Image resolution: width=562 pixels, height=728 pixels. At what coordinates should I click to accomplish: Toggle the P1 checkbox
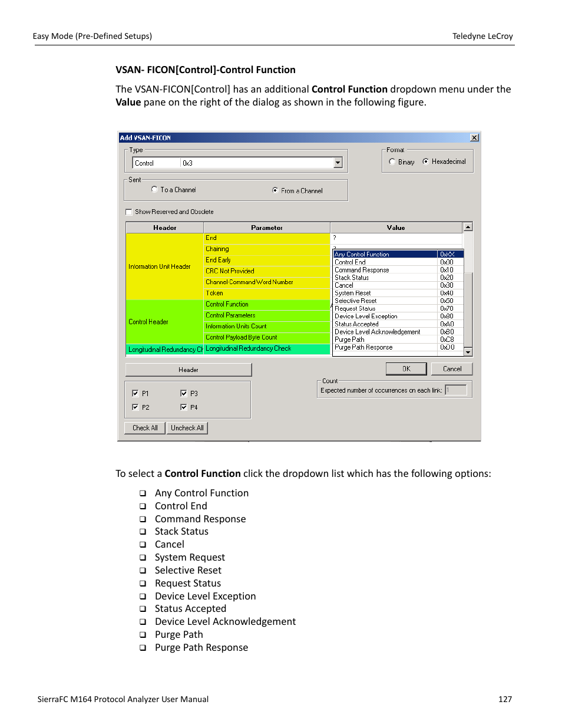135,393
